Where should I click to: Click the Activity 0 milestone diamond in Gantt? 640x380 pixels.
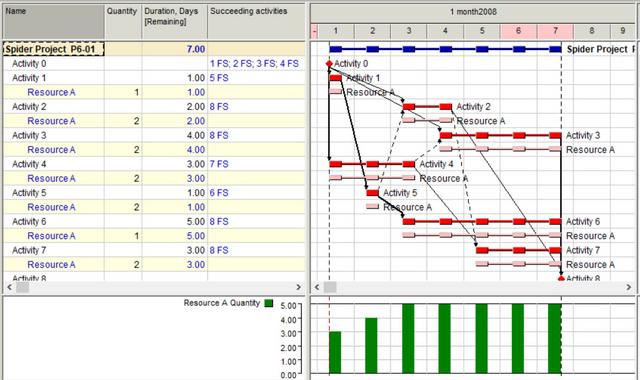[x=329, y=64]
